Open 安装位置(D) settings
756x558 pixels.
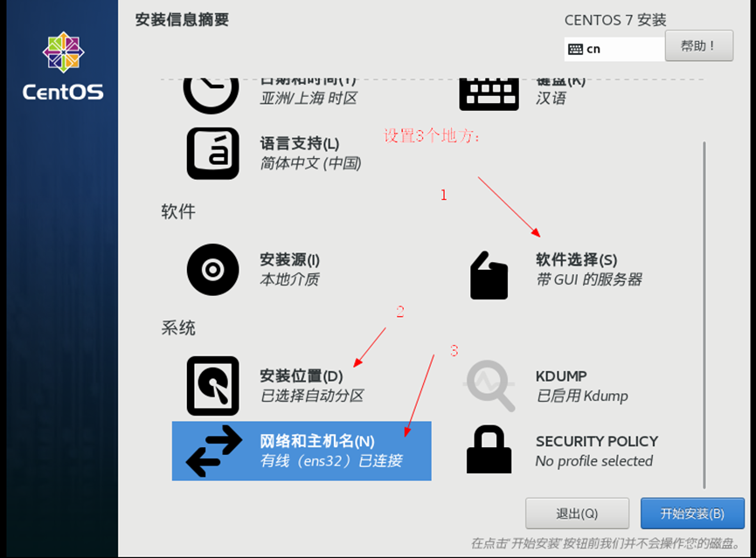pos(302,375)
